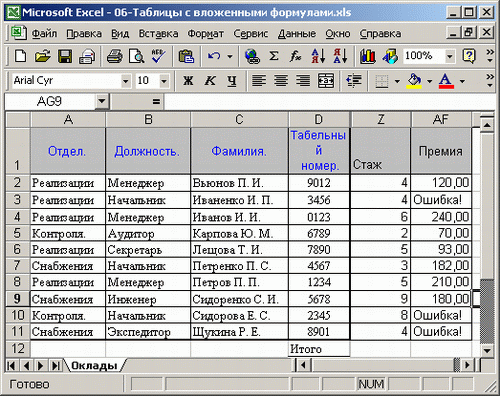Go to the first sheet tab arrow

(x=11, y=366)
